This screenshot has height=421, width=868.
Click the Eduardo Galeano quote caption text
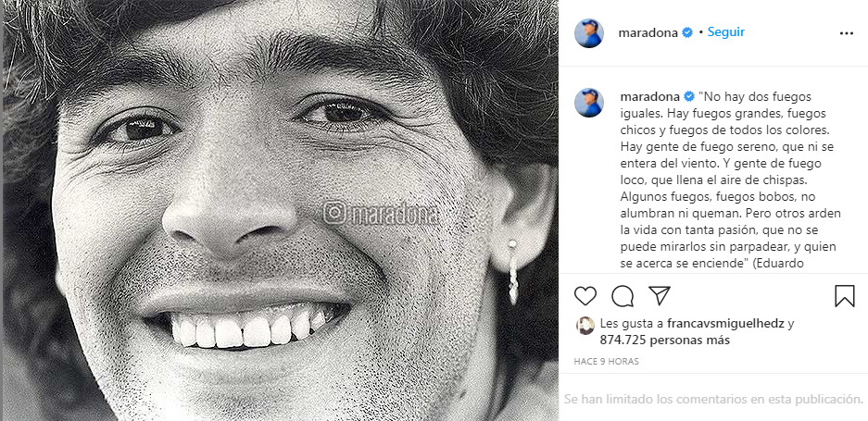(x=731, y=180)
